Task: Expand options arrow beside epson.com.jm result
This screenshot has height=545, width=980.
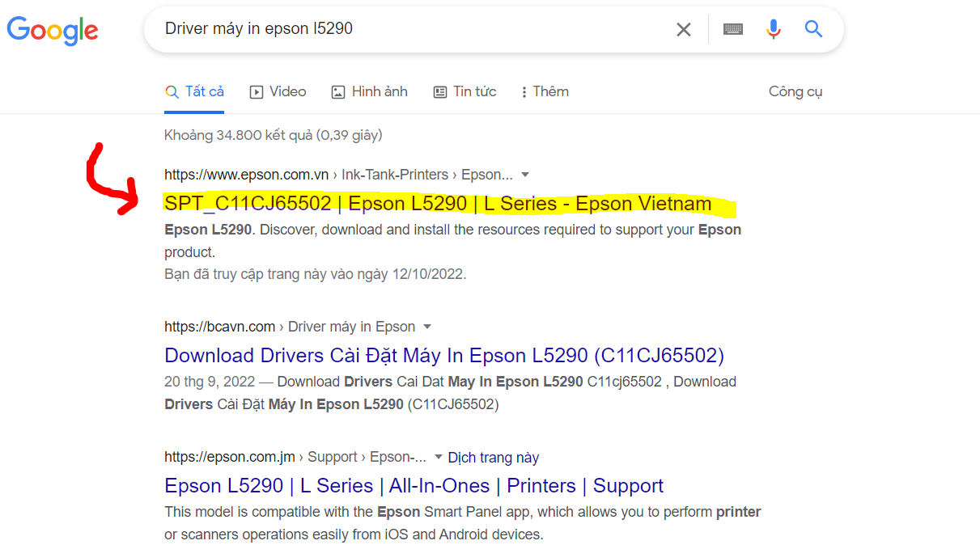Action: pyautogui.click(x=439, y=457)
